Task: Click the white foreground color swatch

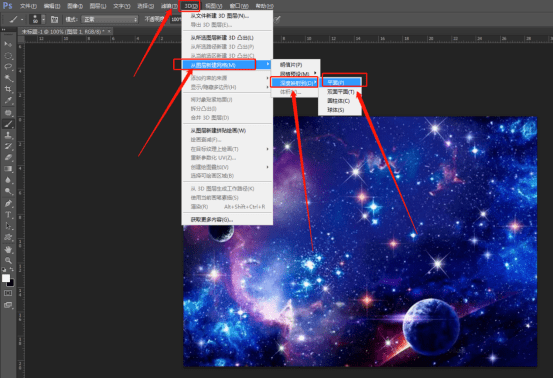Action: (x=6, y=278)
